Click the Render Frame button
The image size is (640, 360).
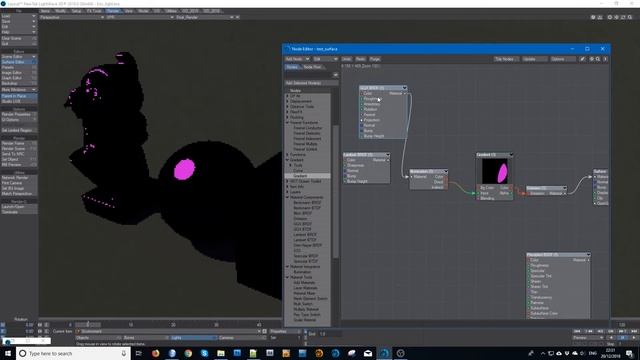19,144
